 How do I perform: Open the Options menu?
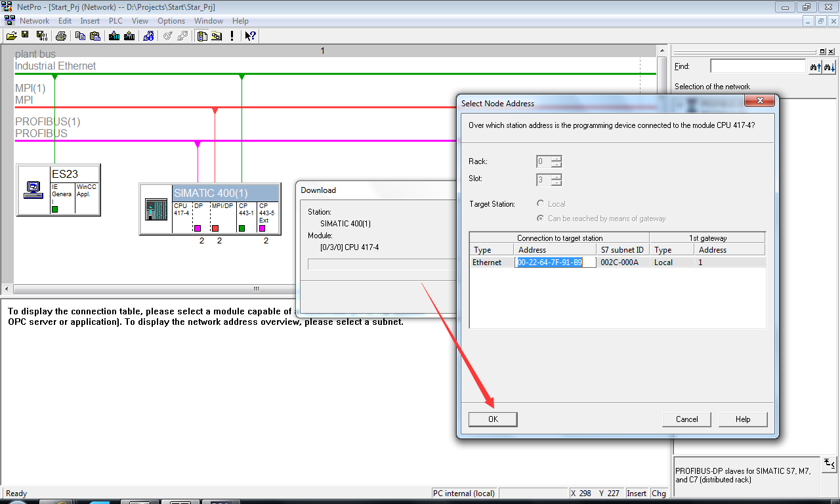point(171,21)
